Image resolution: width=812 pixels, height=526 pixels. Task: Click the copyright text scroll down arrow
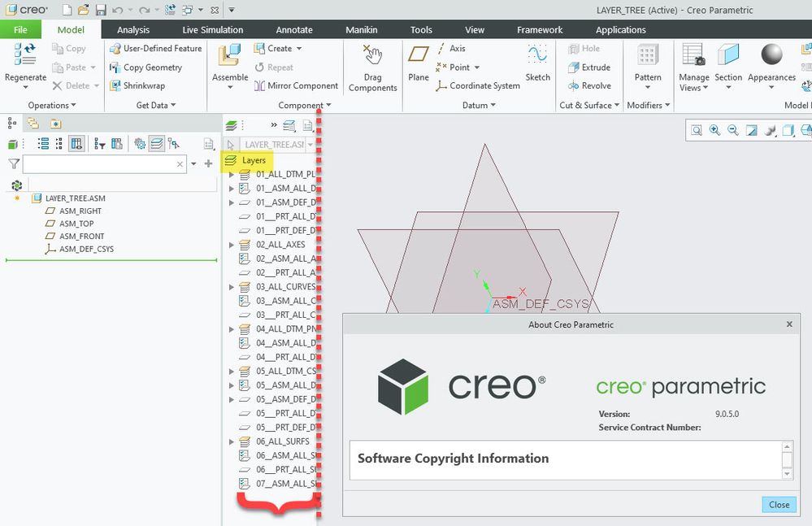787,474
